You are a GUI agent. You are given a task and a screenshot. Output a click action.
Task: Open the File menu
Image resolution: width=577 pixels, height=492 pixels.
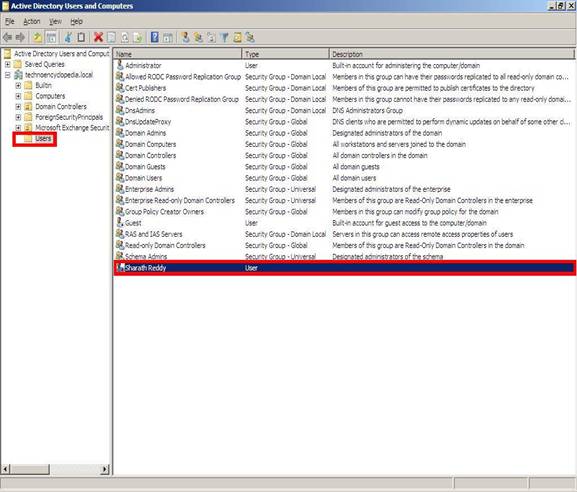[x=10, y=21]
